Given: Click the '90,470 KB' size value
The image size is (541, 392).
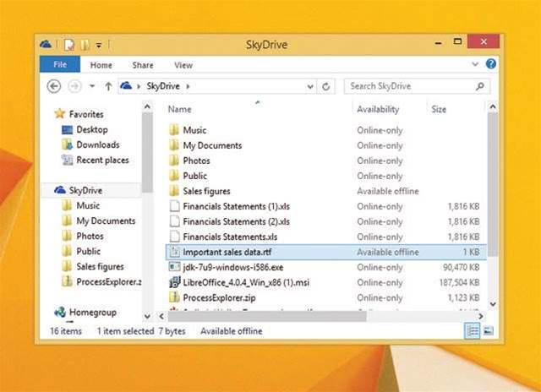Looking at the screenshot, I should click(462, 267).
